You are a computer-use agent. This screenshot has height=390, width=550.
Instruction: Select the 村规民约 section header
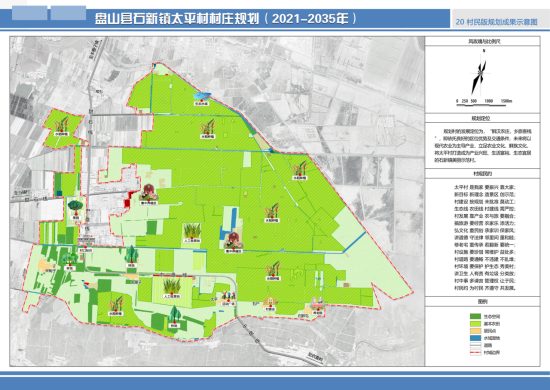pyautogui.click(x=482, y=174)
